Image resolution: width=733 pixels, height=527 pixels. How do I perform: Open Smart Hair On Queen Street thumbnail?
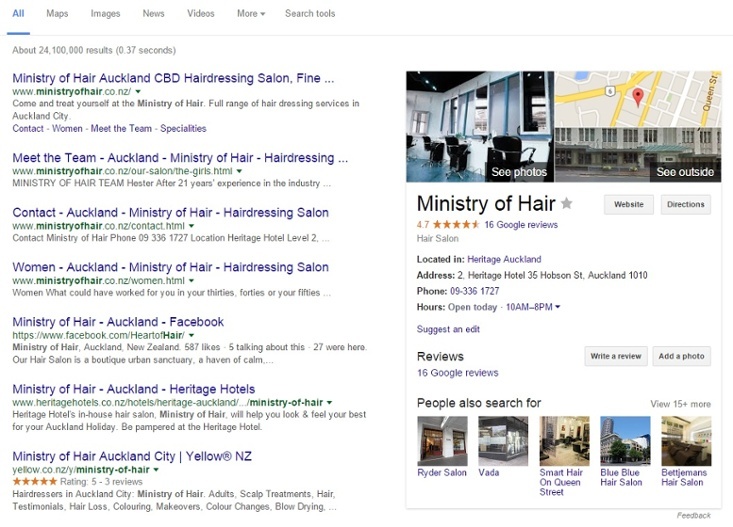pos(564,441)
